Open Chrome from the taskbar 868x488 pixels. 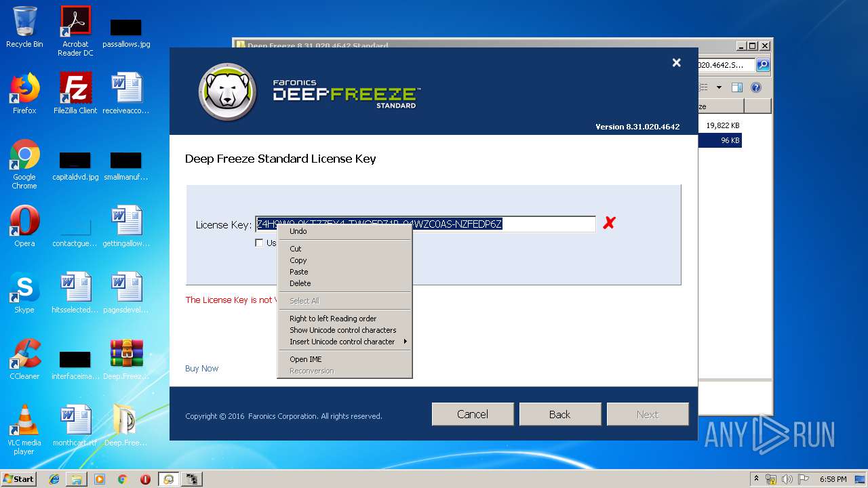122,479
